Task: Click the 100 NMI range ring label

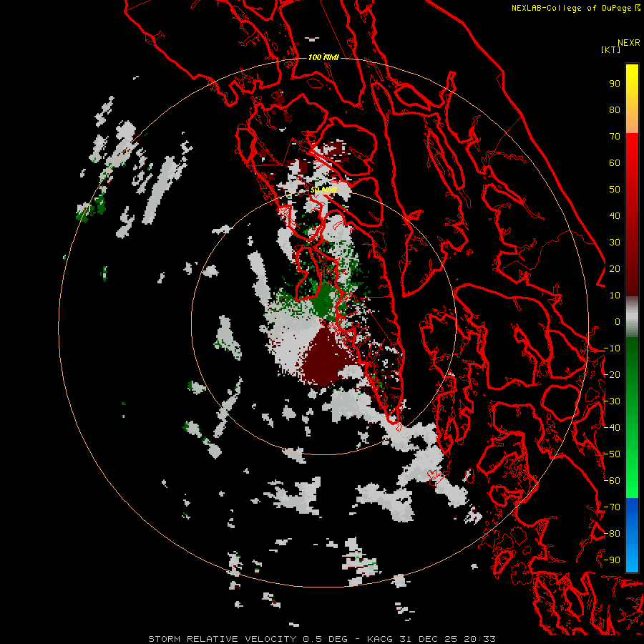Action: coord(323,57)
